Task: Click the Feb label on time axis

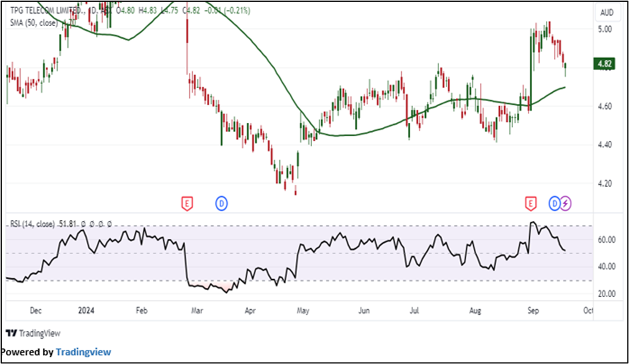Action: coord(141,311)
